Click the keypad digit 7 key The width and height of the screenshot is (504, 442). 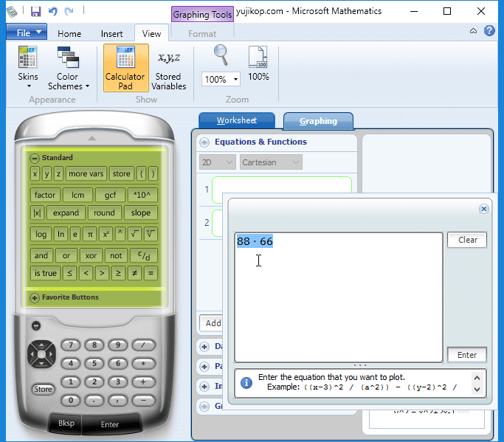tap(71, 345)
